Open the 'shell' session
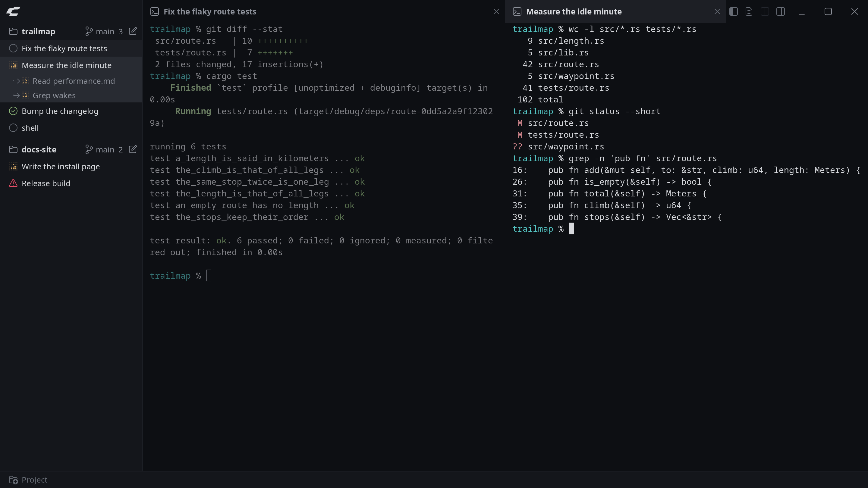 coord(71,128)
